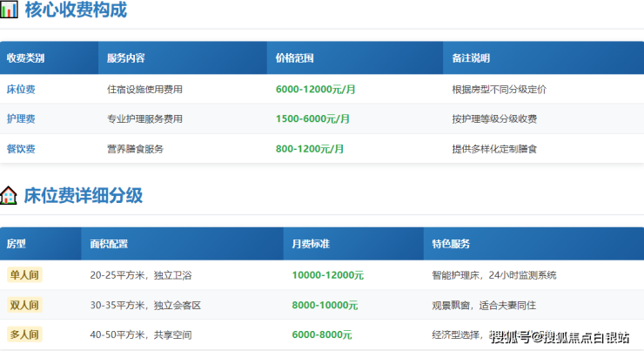Click the 10000-12000元 monthly fee
The image size is (644, 351).
coord(328,275)
